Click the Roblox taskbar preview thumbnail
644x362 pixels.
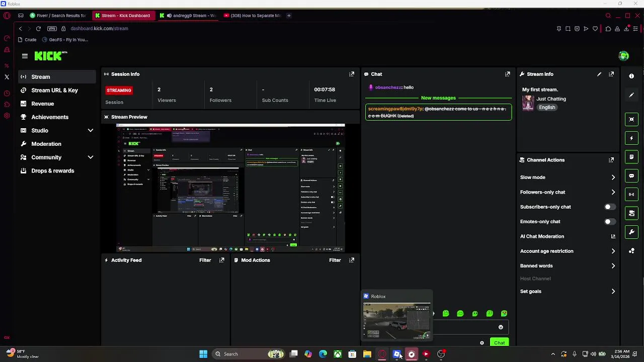point(396,316)
